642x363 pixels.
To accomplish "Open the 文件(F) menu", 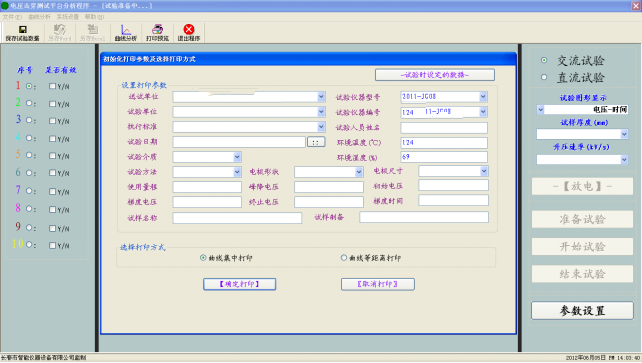I will pos(12,17).
